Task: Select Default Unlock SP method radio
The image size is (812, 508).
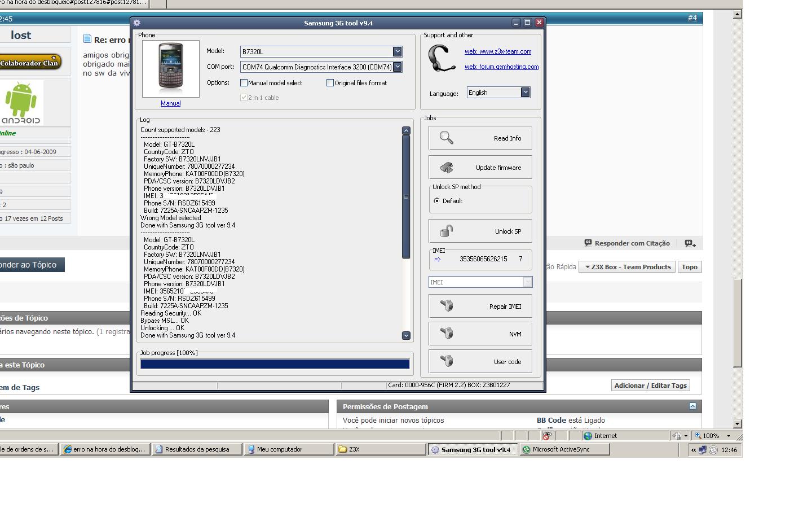Action: tap(436, 200)
